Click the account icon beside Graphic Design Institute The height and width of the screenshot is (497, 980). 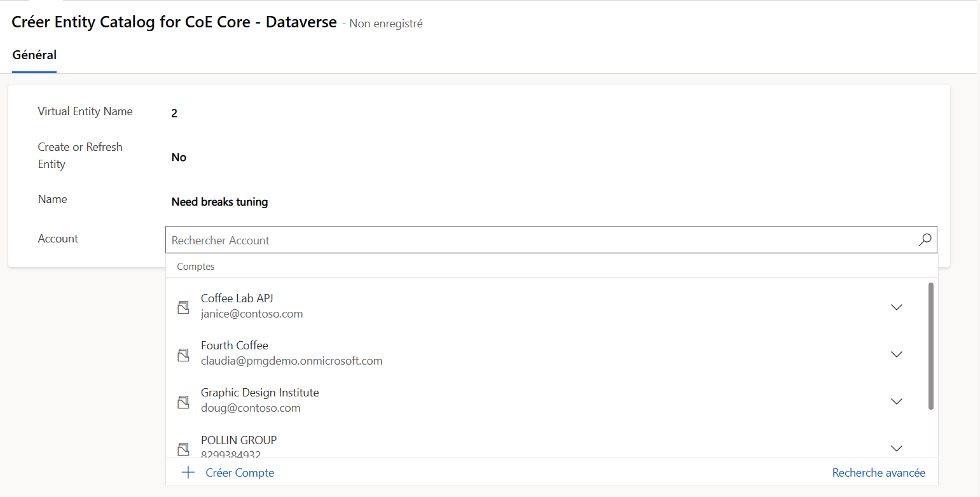coord(183,402)
